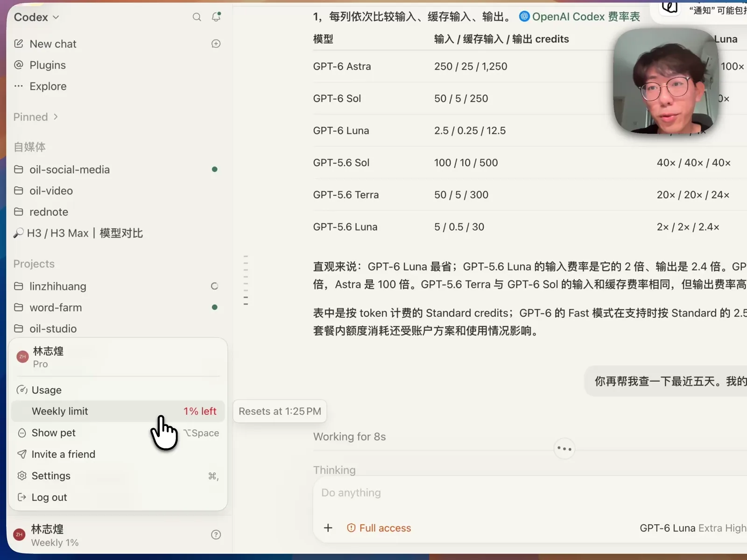This screenshot has width=747, height=560.
Task: Click the ZH avatar in the popup menu
Action: 22,357
